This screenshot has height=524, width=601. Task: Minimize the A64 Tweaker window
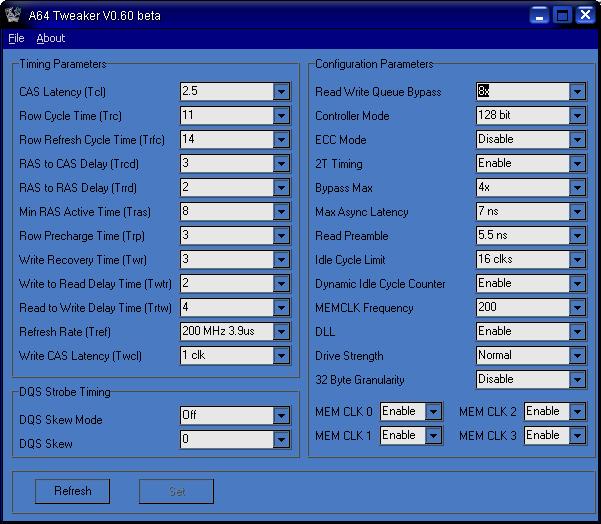[539, 16]
